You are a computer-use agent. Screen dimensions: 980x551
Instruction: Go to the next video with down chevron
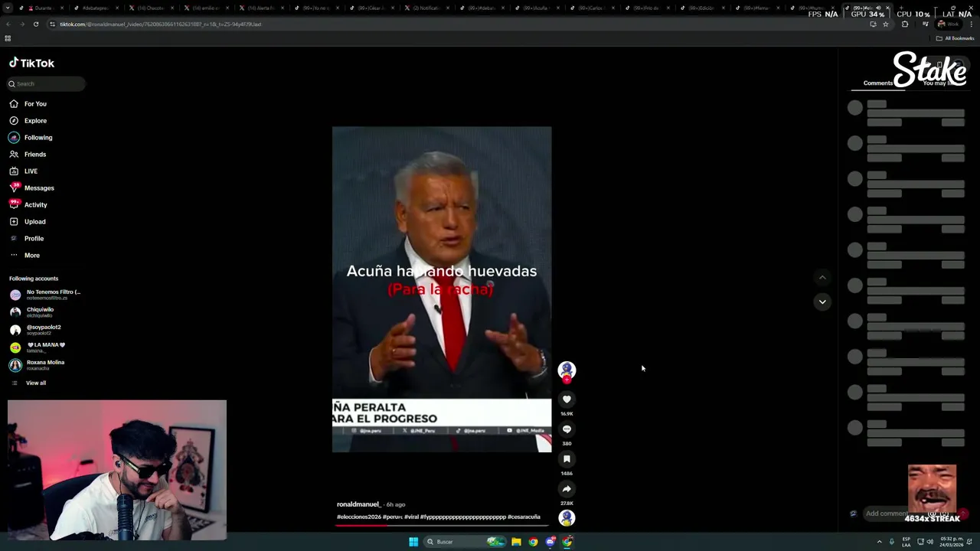pos(822,302)
